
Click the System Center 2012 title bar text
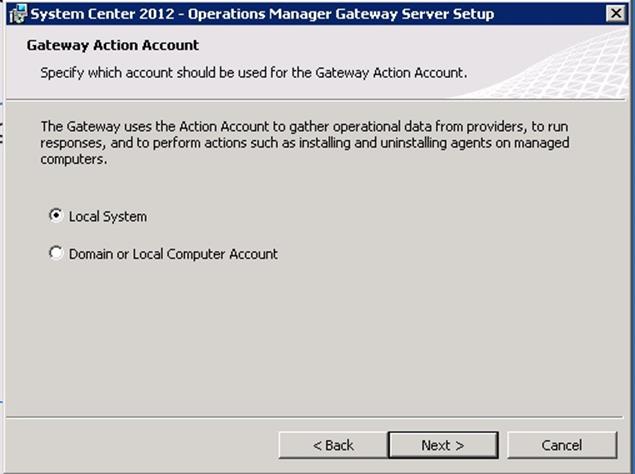262,14
